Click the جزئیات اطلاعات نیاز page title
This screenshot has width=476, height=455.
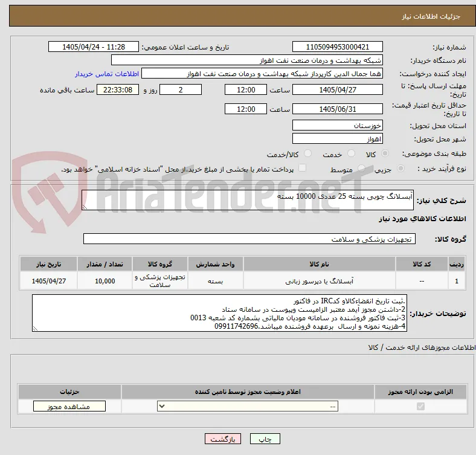point(431,16)
